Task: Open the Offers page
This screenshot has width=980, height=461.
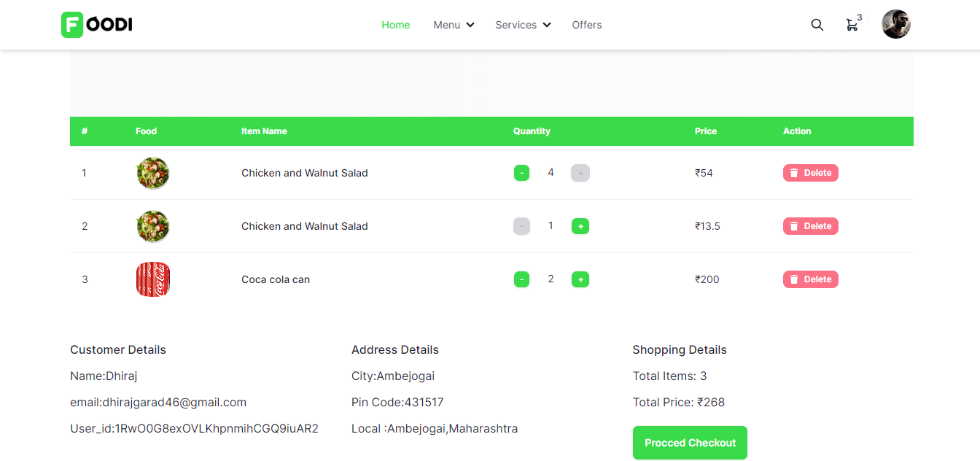Action: tap(587, 24)
